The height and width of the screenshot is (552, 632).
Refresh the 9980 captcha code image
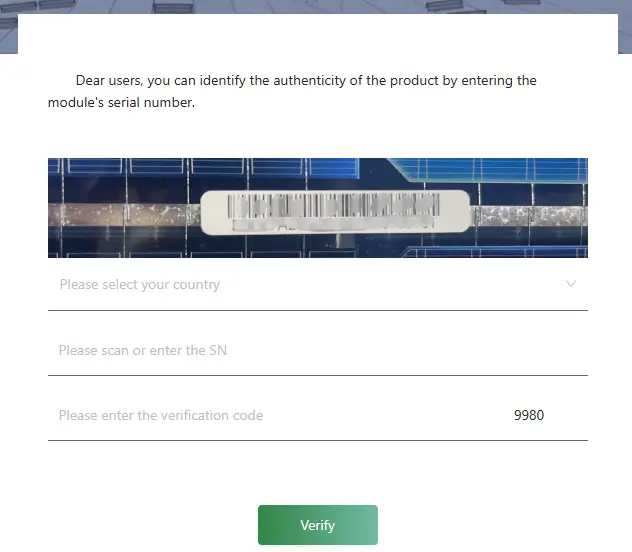pos(529,415)
